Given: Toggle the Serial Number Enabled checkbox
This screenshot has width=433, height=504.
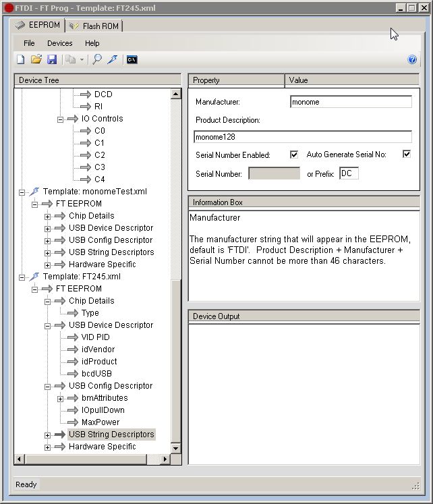Looking at the screenshot, I should (x=294, y=155).
